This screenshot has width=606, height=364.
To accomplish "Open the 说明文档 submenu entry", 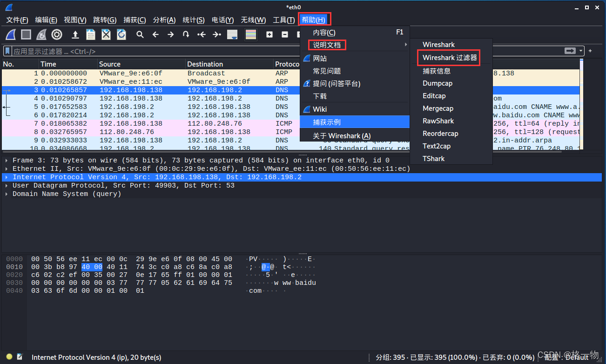I will coord(355,45).
